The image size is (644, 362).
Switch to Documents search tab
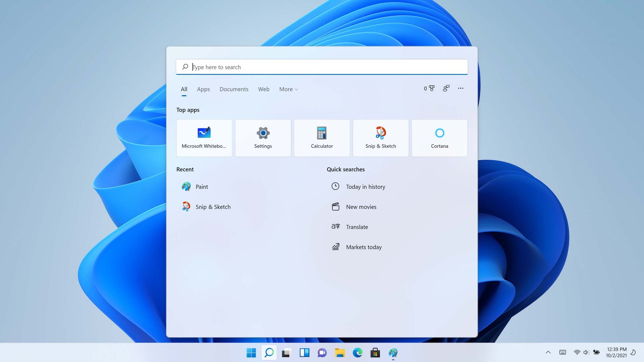click(234, 89)
